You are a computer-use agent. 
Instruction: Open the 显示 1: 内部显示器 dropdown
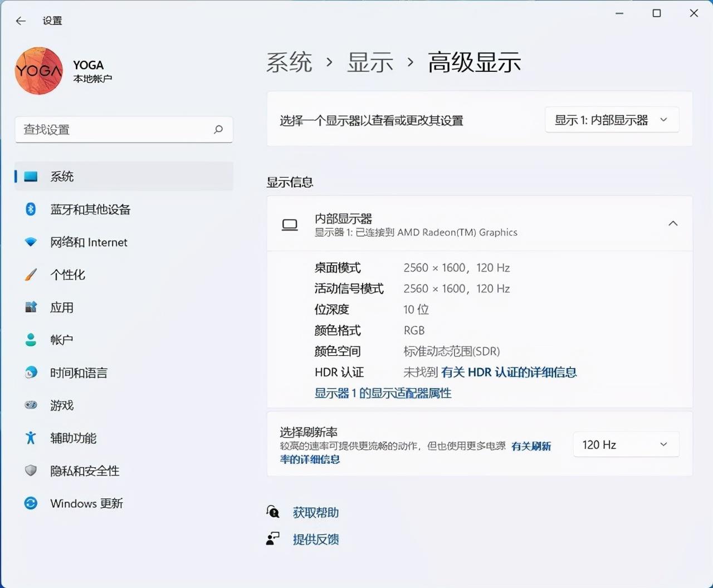click(x=612, y=120)
